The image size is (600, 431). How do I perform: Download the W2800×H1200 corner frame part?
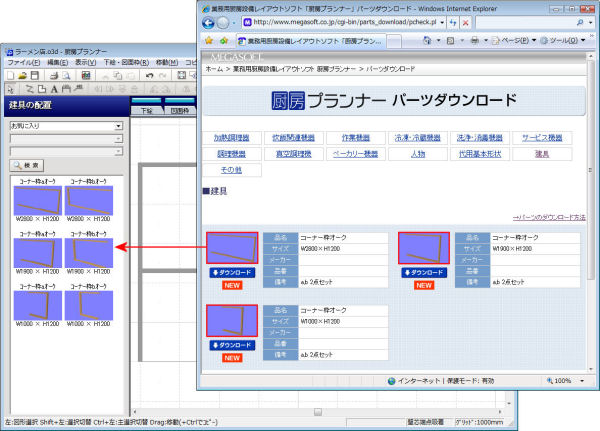point(233,273)
